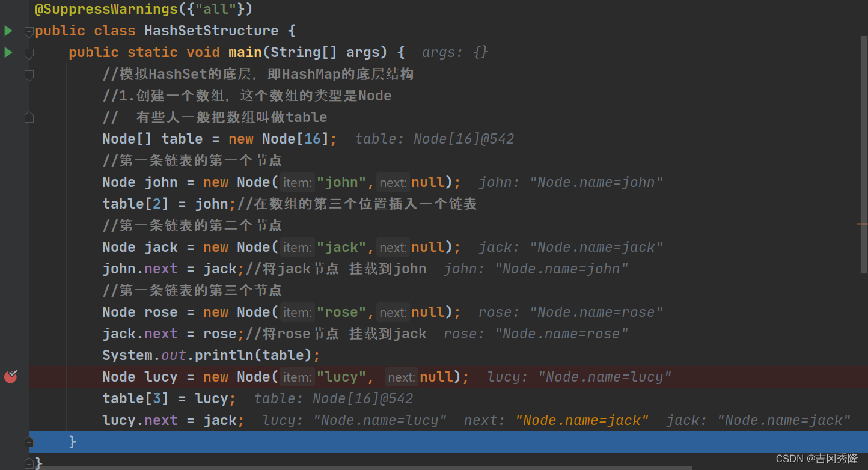Click the System.out.println(table) statement
The width and height of the screenshot is (868, 470).
click(x=211, y=355)
